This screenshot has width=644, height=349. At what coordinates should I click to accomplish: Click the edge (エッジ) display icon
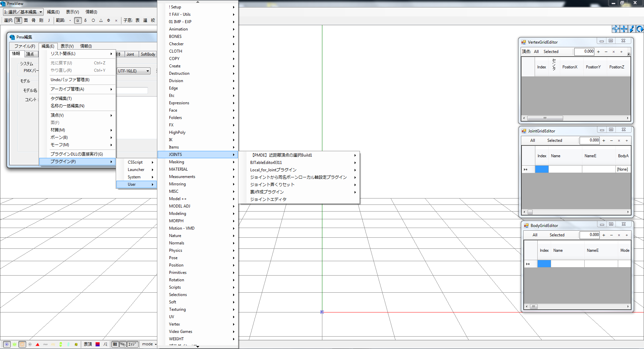coord(132,344)
